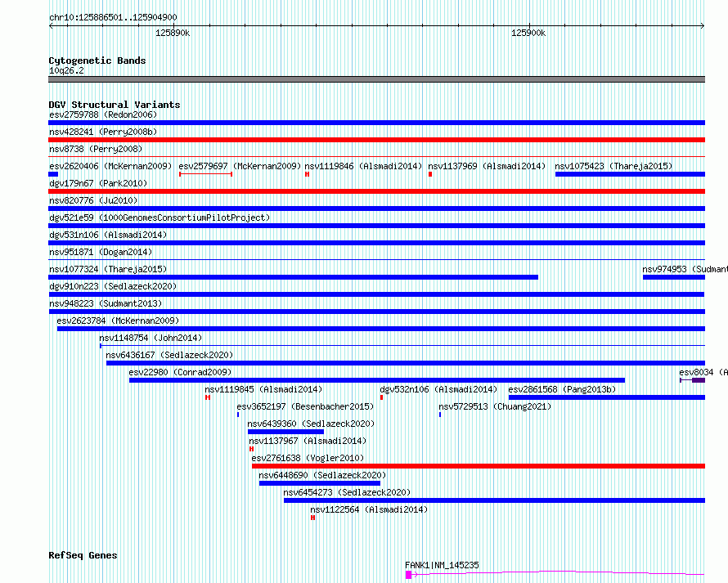
Task: Click the esv8034 purple variant glyph
Action: click(692, 380)
